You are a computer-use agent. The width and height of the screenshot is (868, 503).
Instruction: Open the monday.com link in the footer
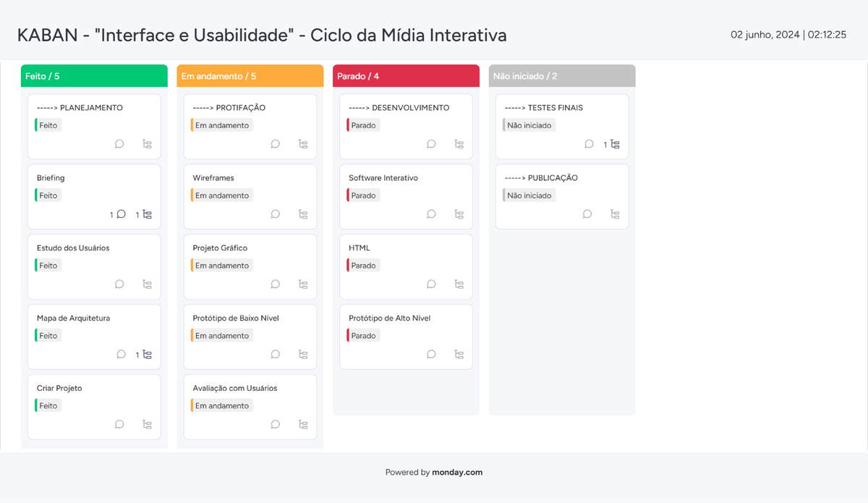pyautogui.click(x=457, y=472)
